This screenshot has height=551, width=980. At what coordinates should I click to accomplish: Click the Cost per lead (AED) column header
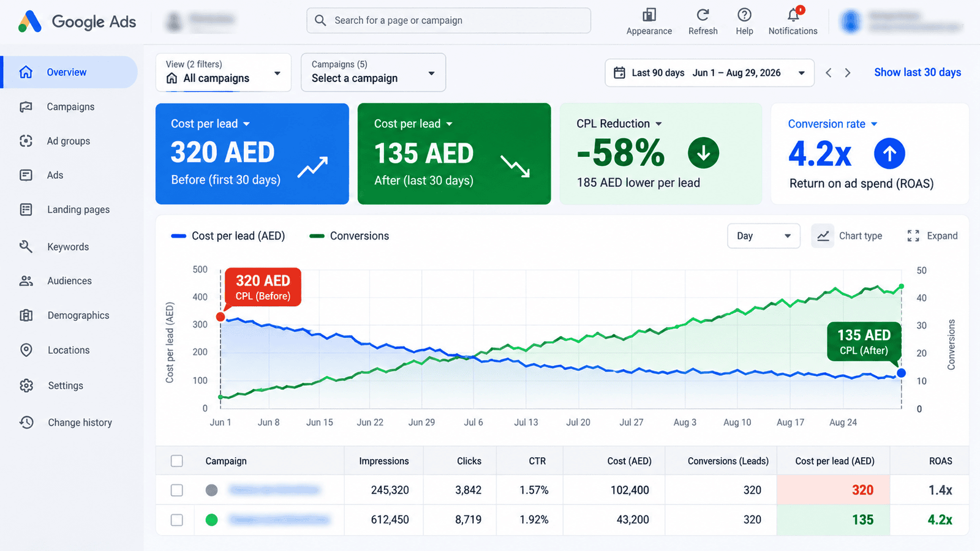(834, 461)
